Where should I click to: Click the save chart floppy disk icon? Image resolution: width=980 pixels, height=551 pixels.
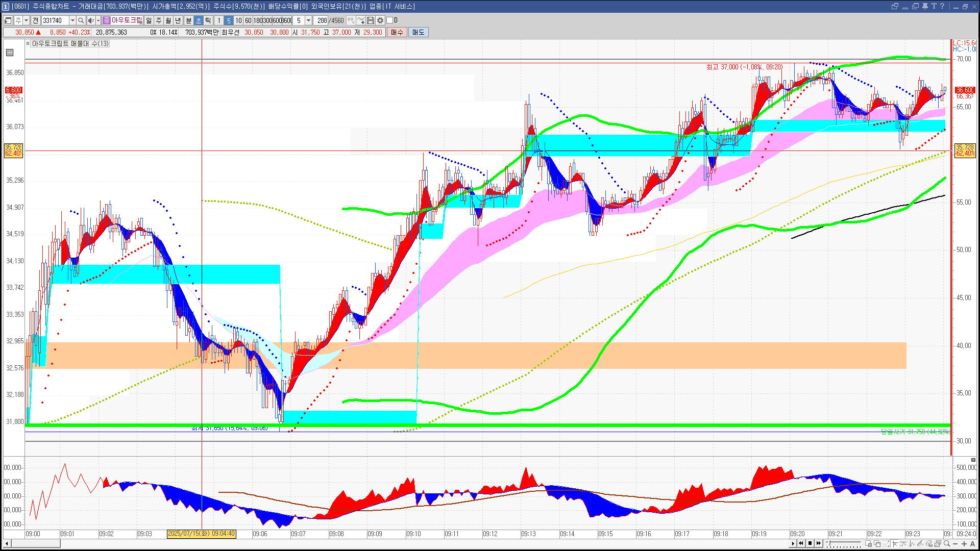pyautogui.click(x=371, y=20)
